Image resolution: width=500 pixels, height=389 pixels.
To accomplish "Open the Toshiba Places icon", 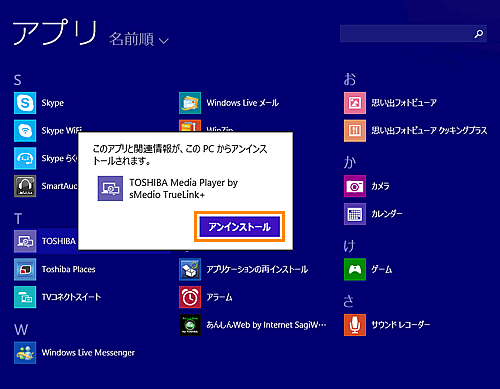I will (x=25, y=269).
